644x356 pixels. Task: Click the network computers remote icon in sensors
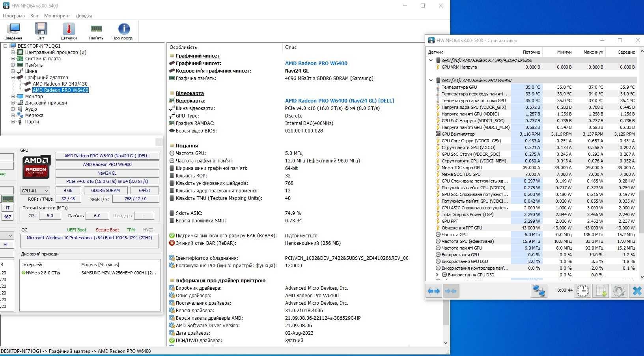click(x=539, y=291)
